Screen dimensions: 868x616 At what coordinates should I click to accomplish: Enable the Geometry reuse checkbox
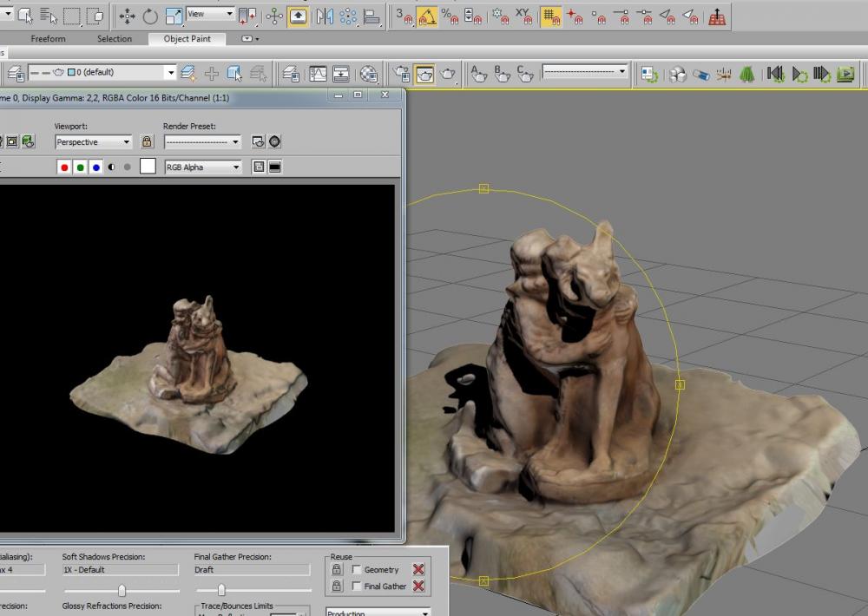click(357, 570)
